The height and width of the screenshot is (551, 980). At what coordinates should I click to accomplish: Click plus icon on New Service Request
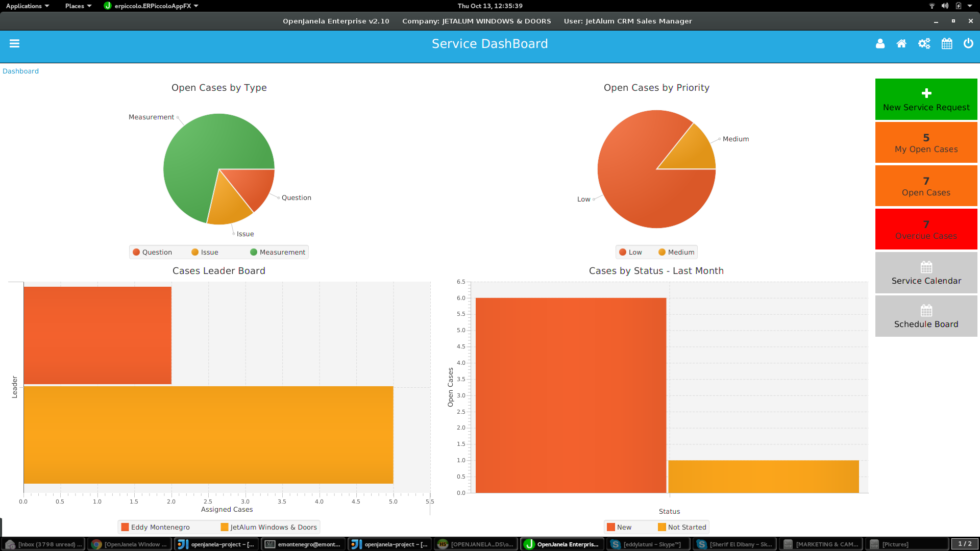click(x=926, y=93)
